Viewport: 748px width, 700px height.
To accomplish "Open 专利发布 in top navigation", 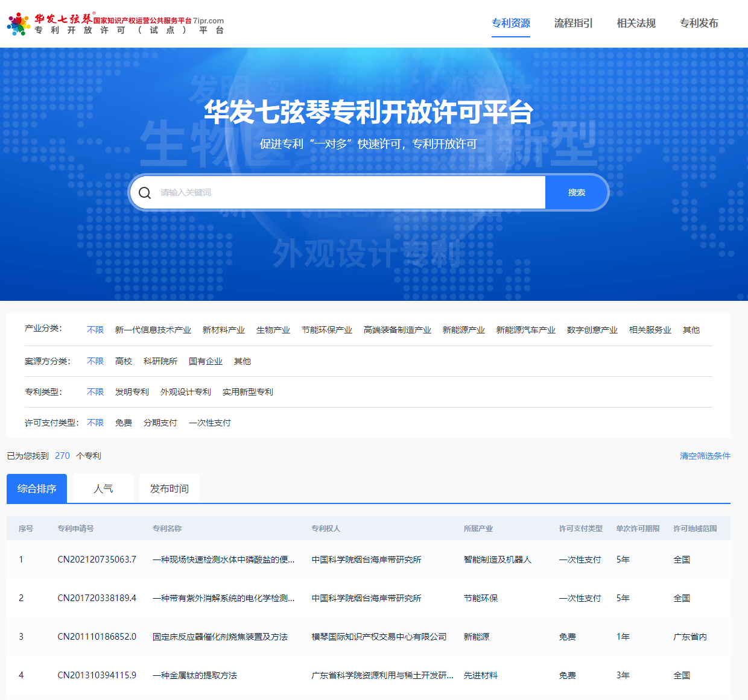I will (x=699, y=24).
